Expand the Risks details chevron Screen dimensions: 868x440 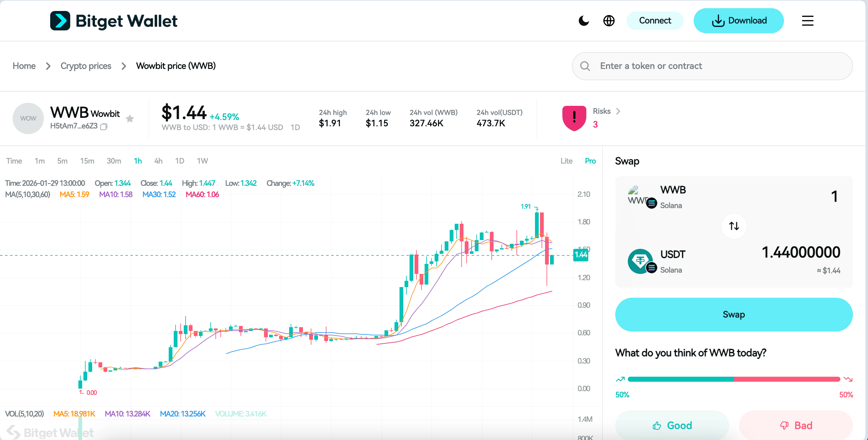[619, 111]
